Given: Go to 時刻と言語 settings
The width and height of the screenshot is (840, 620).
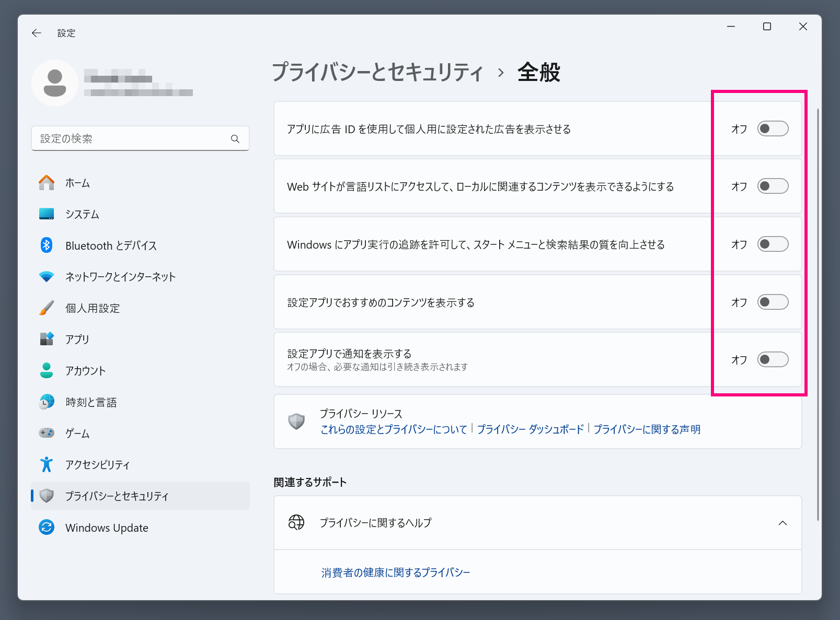Looking at the screenshot, I should point(91,402).
